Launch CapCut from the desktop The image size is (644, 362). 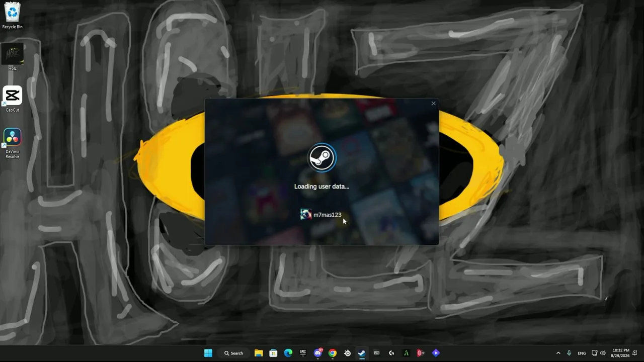pos(12,99)
